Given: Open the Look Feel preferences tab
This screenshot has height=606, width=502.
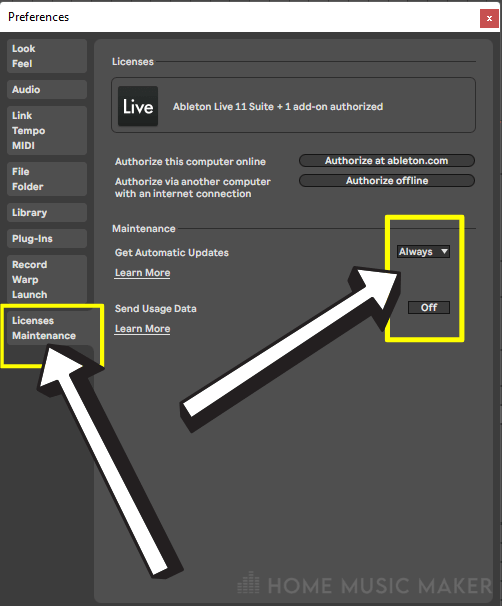Looking at the screenshot, I should click(x=47, y=56).
